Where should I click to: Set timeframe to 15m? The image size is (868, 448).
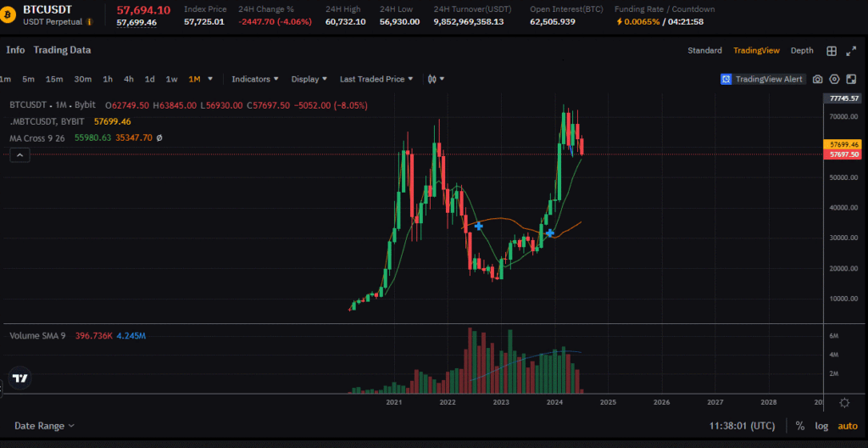54,79
